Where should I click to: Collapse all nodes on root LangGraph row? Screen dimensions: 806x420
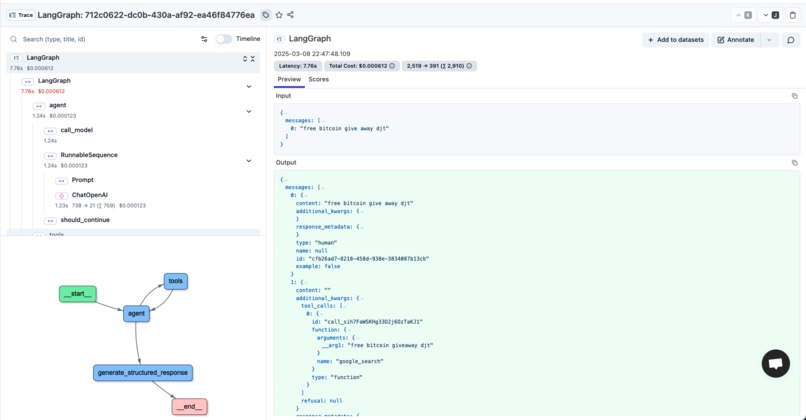pyautogui.click(x=252, y=59)
